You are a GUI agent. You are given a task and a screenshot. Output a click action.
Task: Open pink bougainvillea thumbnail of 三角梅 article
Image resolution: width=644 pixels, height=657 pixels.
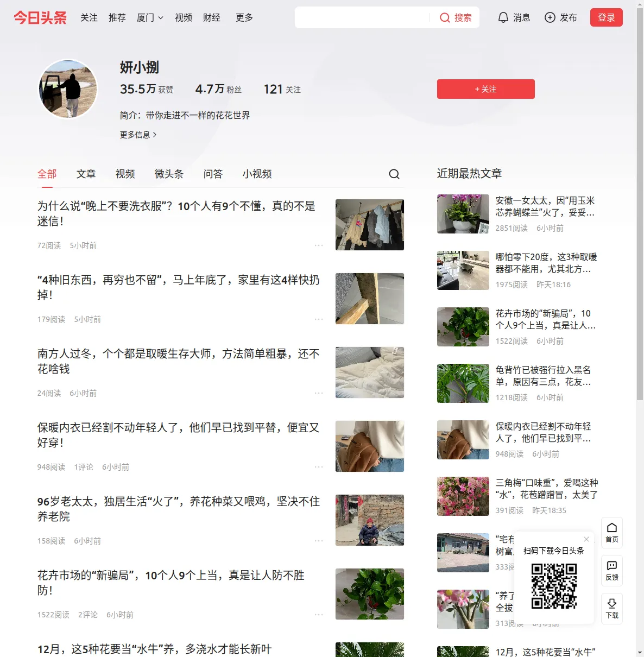[463, 496]
